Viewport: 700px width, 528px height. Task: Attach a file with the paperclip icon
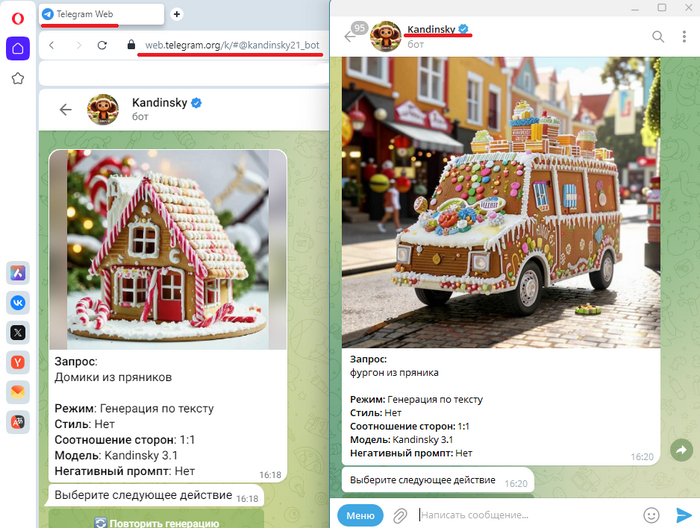pos(400,516)
